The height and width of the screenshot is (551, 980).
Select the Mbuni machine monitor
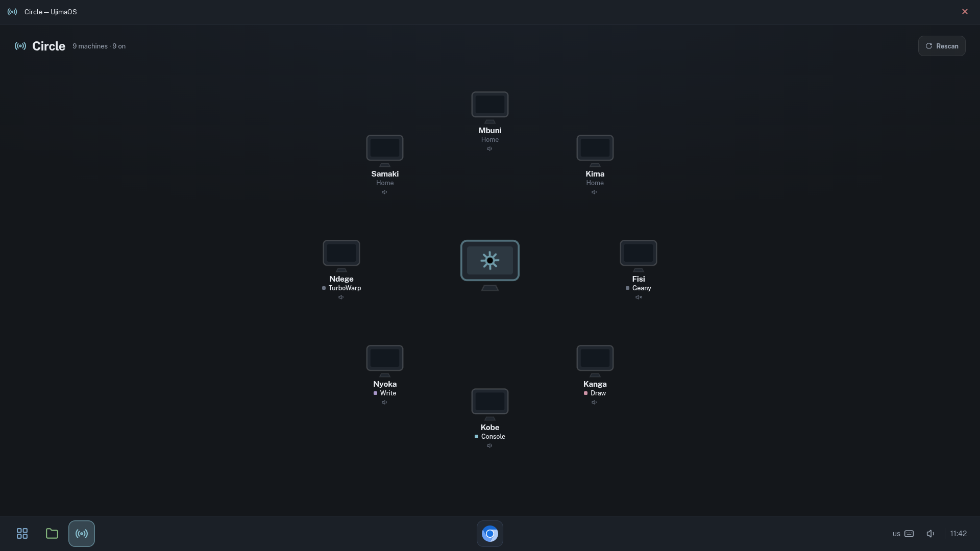[489, 107]
